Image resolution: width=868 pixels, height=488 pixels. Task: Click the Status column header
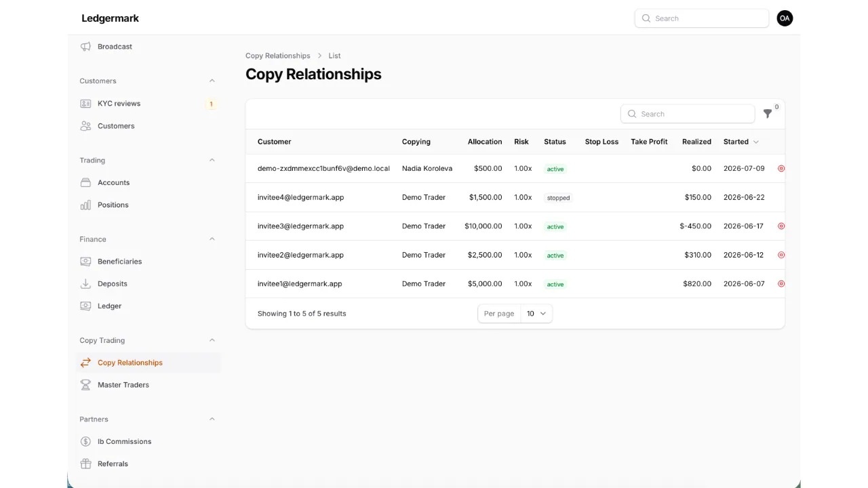pyautogui.click(x=555, y=142)
